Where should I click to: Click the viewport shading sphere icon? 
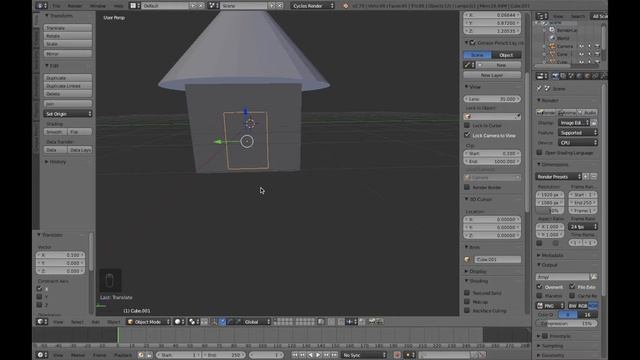pyautogui.click(x=179, y=322)
